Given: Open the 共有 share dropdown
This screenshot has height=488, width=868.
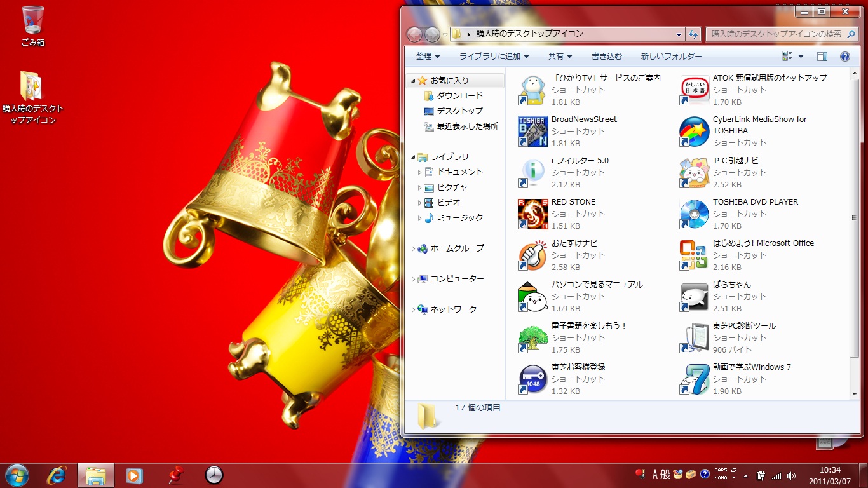Looking at the screenshot, I should click(x=560, y=57).
